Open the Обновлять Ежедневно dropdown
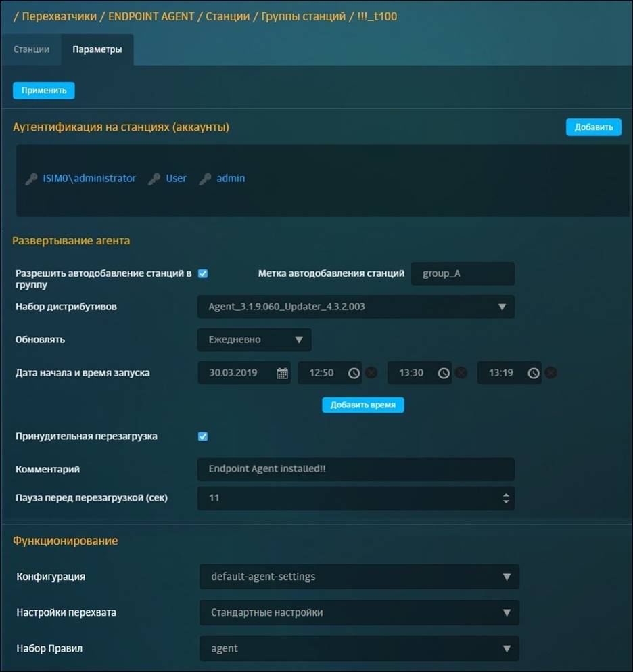 (254, 340)
